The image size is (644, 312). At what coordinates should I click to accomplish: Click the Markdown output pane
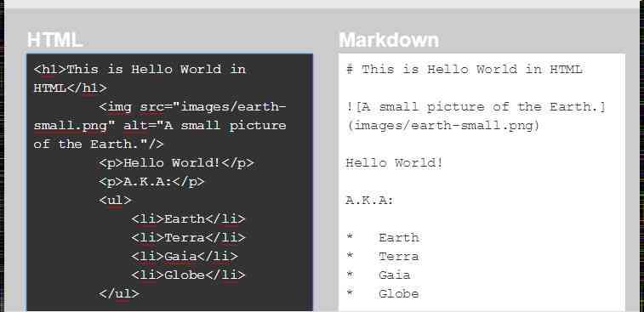coord(482,182)
